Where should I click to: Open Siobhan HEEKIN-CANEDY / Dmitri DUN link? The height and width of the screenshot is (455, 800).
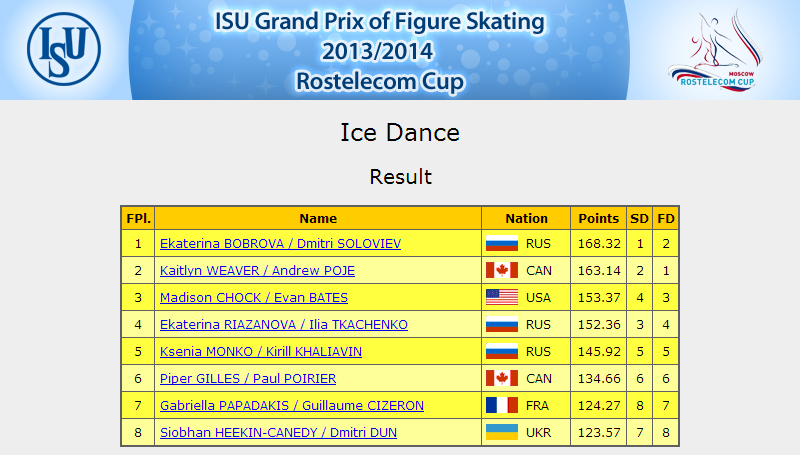coord(278,433)
